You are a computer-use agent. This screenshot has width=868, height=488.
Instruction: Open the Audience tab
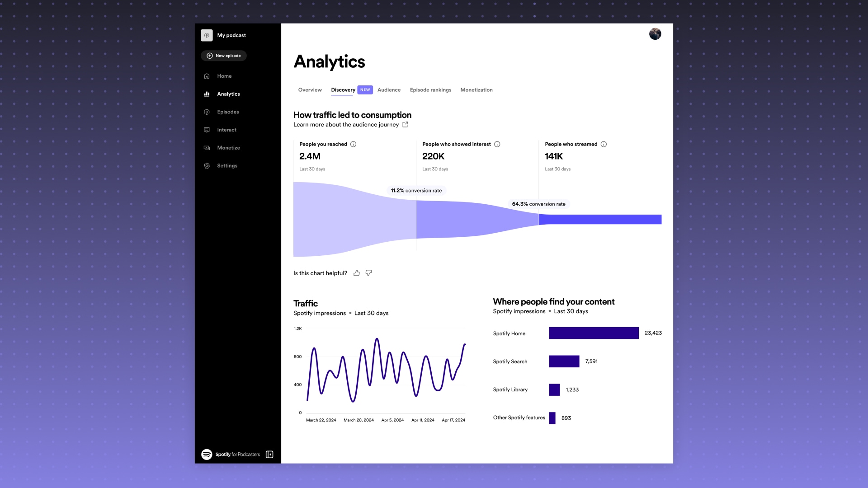point(389,90)
